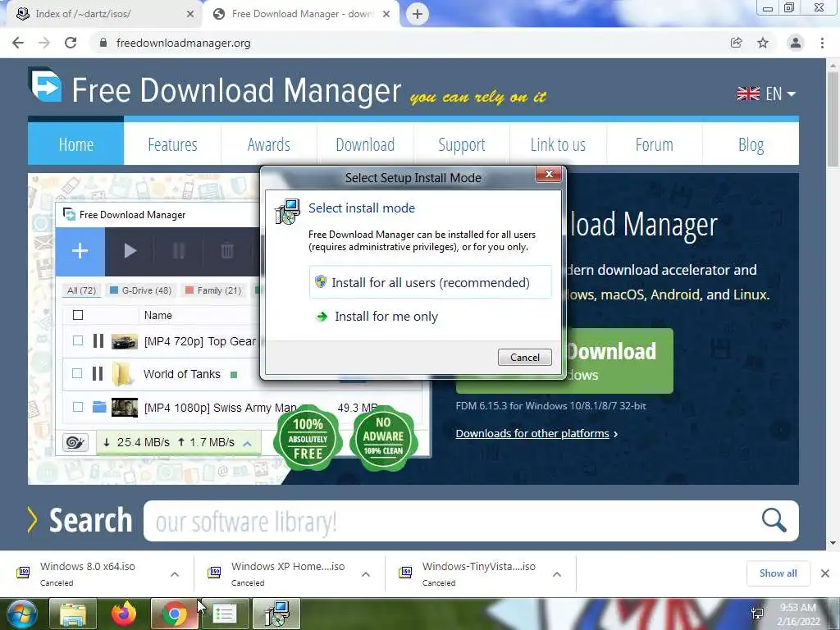Click Install for all users (recommended)
The image size is (840, 630).
(x=430, y=282)
